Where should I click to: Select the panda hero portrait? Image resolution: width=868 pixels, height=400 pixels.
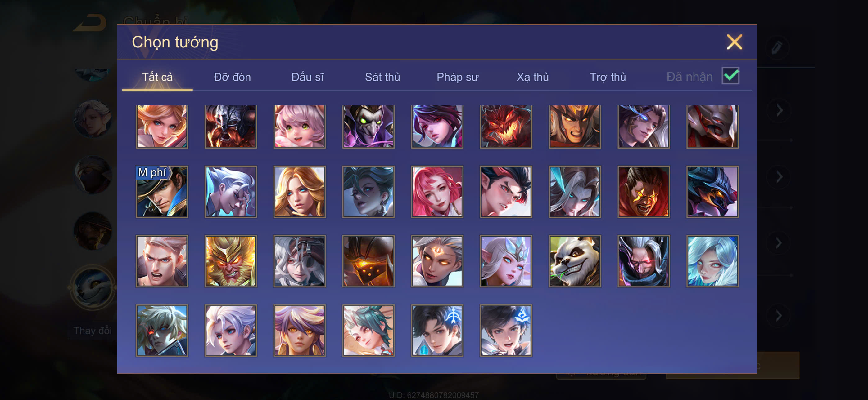pos(575,261)
